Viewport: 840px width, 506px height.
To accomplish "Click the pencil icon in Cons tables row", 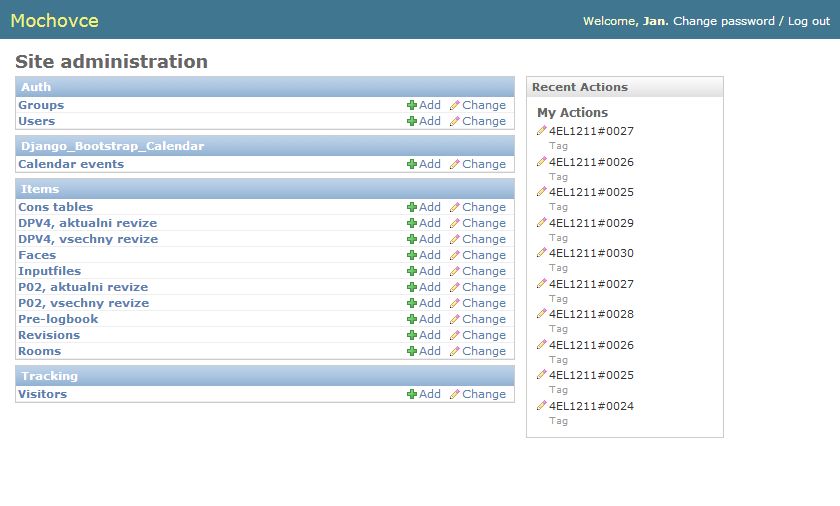I will click(455, 207).
